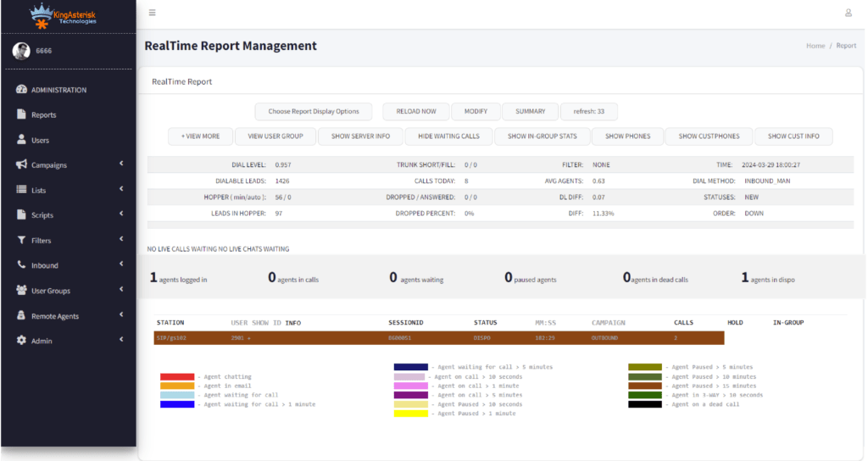
Task: Toggle HIDE WAITING CALLS button
Action: coord(448,136)
